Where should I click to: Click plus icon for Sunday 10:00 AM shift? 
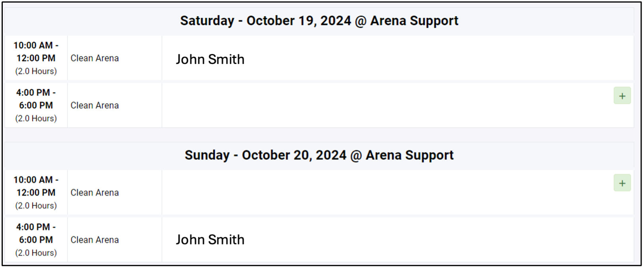622,183
